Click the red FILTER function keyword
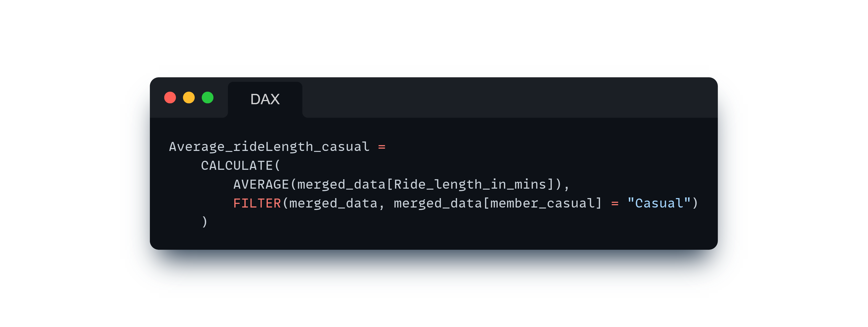 click(257, 204)
